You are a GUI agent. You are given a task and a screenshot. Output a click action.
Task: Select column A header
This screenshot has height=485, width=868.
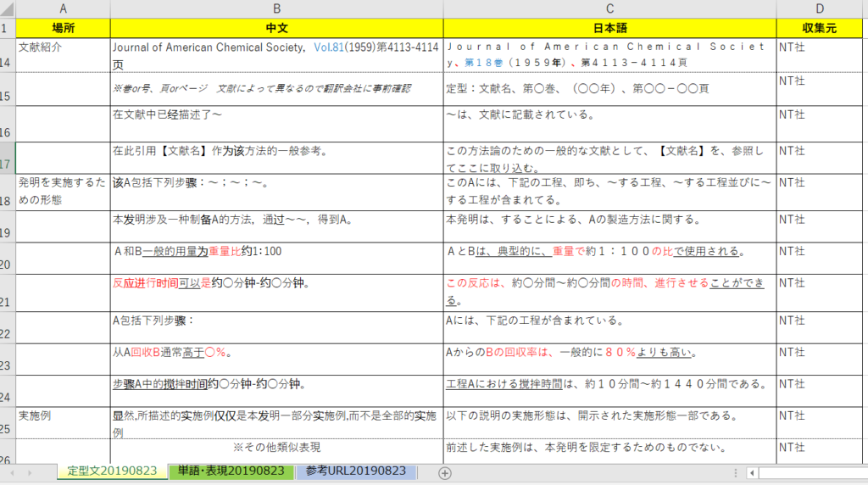[x=63, y=8]
